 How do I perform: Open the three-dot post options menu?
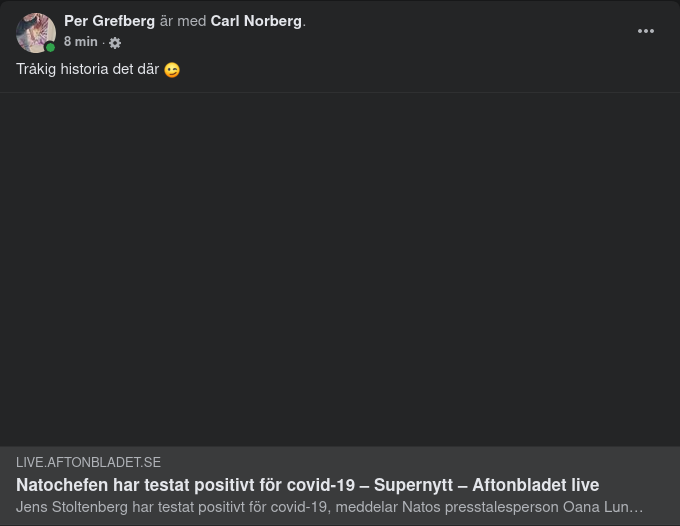pyautogui.click(x=646, y=31)
